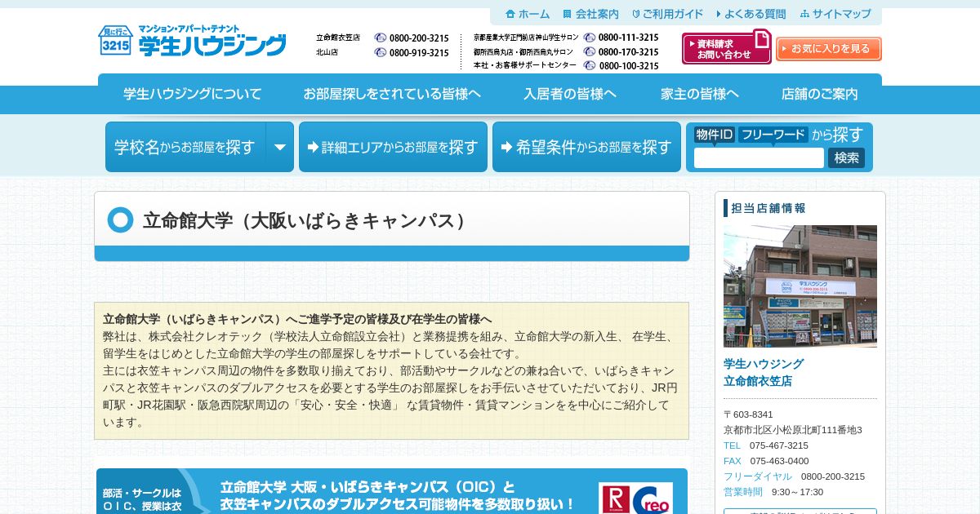
Task: Click the お気に入りを見る button
Action: (x=829, y=49)
